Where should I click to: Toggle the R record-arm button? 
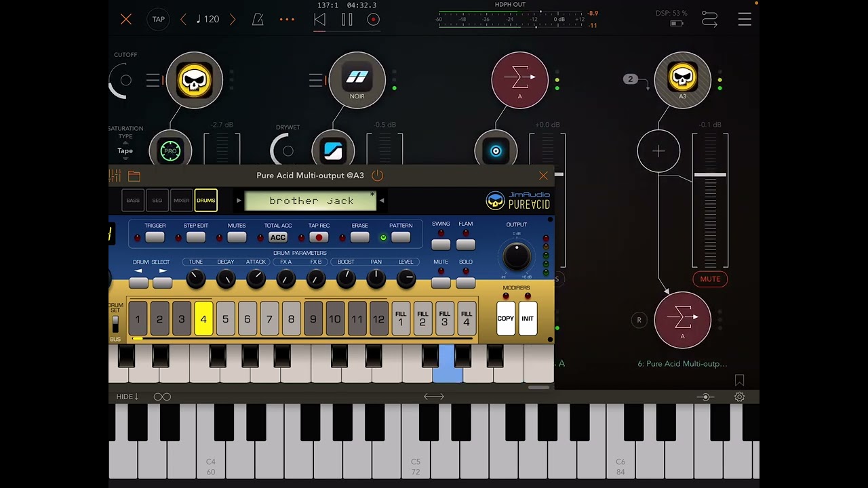(639, 320)
